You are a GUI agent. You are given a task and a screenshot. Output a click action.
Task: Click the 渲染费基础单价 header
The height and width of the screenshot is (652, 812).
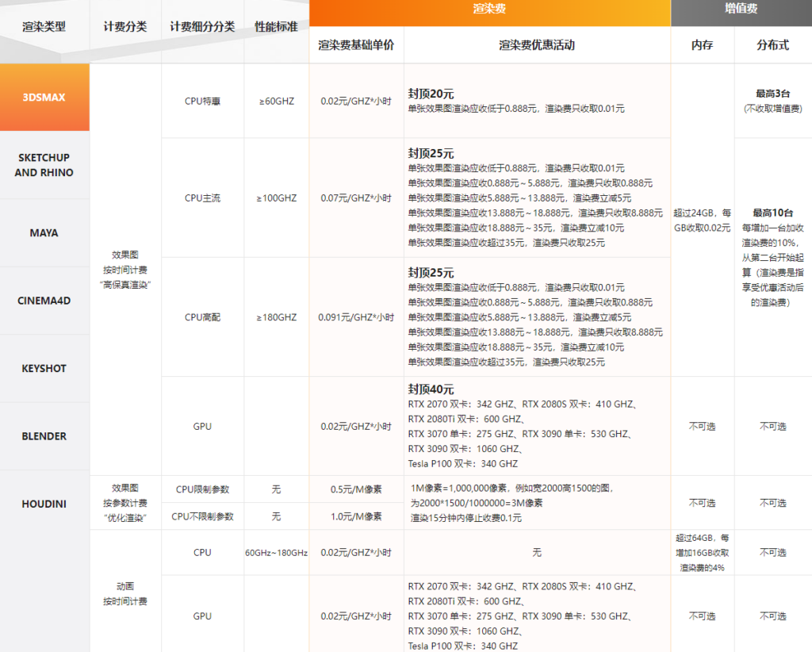click(356, 45)
